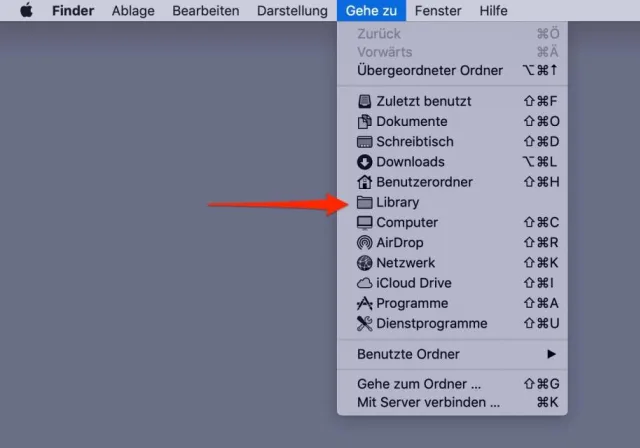This screenshot has height=448, width=640.
Task: Open the Computer menu entry
Action: click(x=407, y=222)
